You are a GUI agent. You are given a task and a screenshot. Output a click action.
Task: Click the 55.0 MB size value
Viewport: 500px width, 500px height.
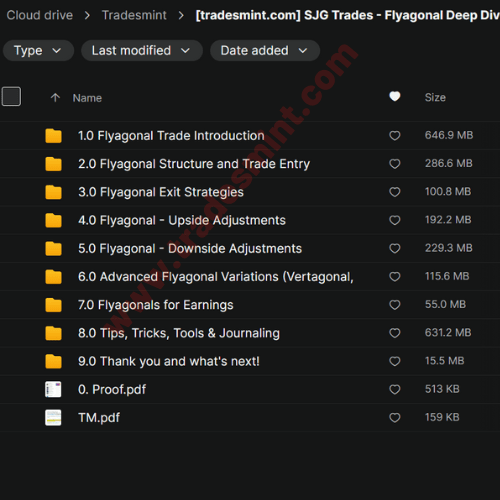(x=445, y=304)
